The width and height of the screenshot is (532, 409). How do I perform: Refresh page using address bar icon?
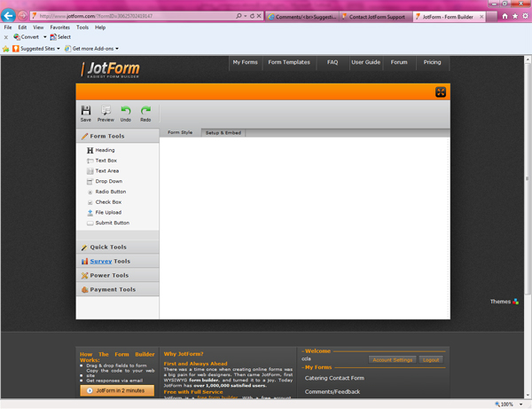tap(252, 16)
